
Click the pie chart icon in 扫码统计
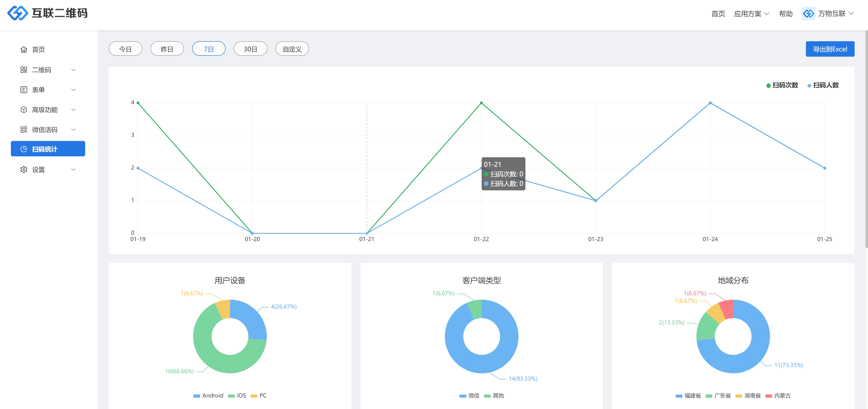[x=24, y=149]
